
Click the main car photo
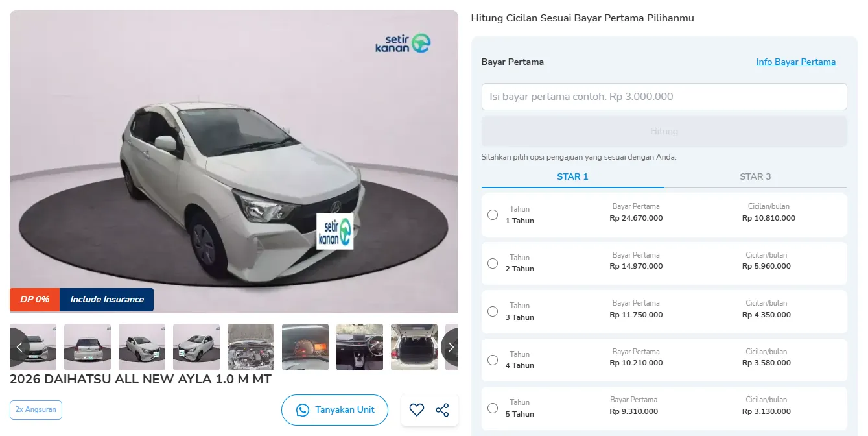click(234, 162)
